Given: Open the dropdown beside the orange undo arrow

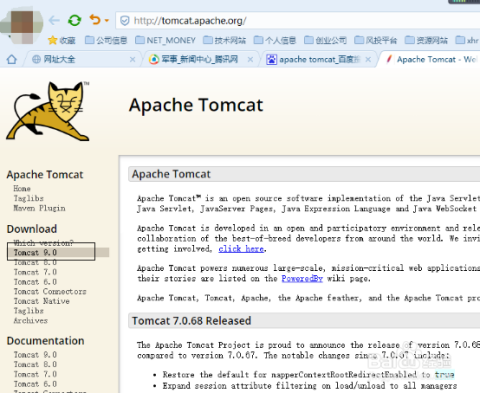Looking at the screenshot, I should 107,21.
